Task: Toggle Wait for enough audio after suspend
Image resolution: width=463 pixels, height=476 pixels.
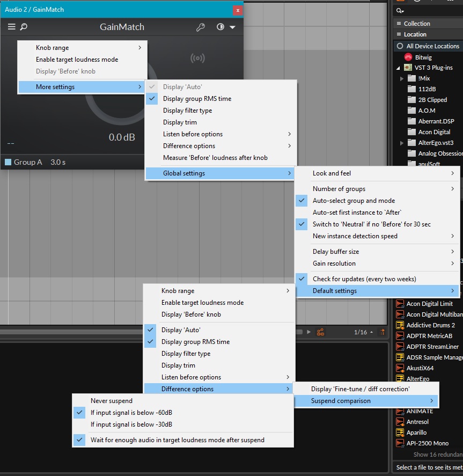Action: (x=183, y=440)
